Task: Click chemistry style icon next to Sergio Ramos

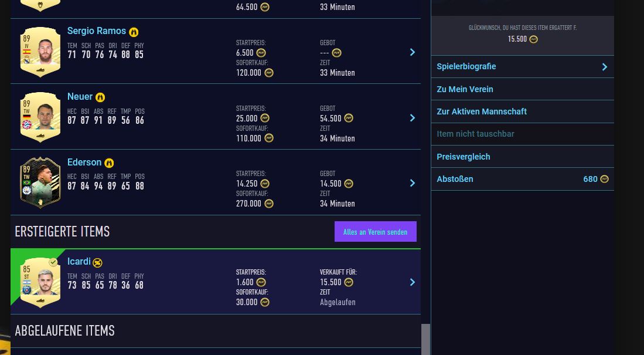Action: point(134,32)
